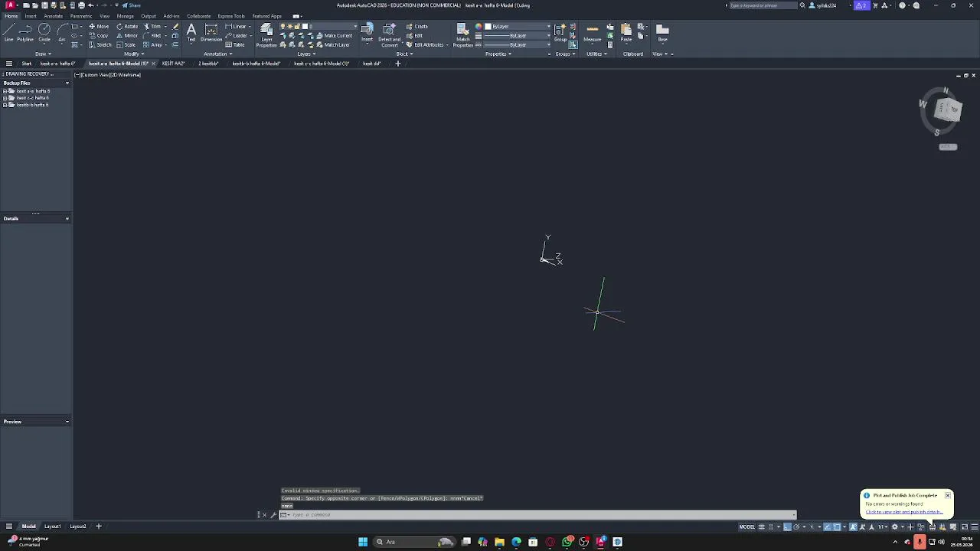Screen dimensions: 980x551
Task: Click Make Current layer button
Action: point(334,35)
